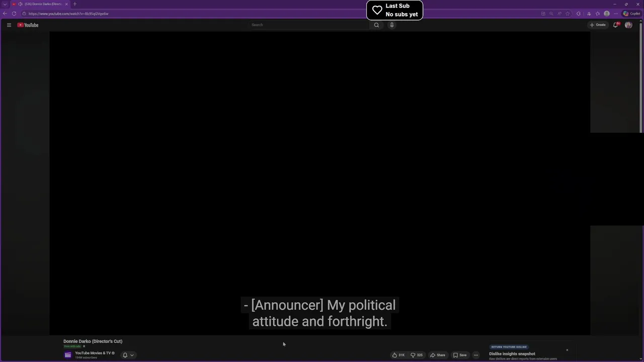The width and height of the screenshot is (644, 362).
Task: Open more actions ellipsis under video
Action: coord(476,355)
